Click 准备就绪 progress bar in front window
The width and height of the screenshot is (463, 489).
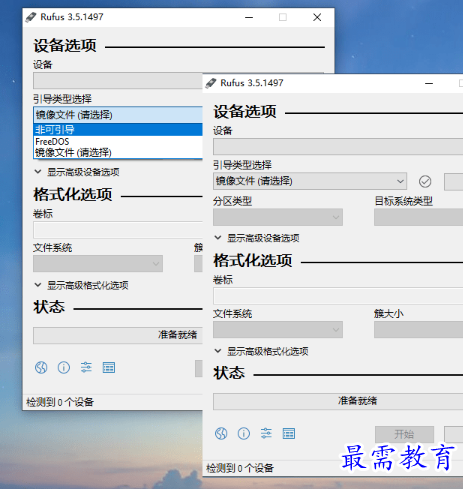tap(338, 401)
